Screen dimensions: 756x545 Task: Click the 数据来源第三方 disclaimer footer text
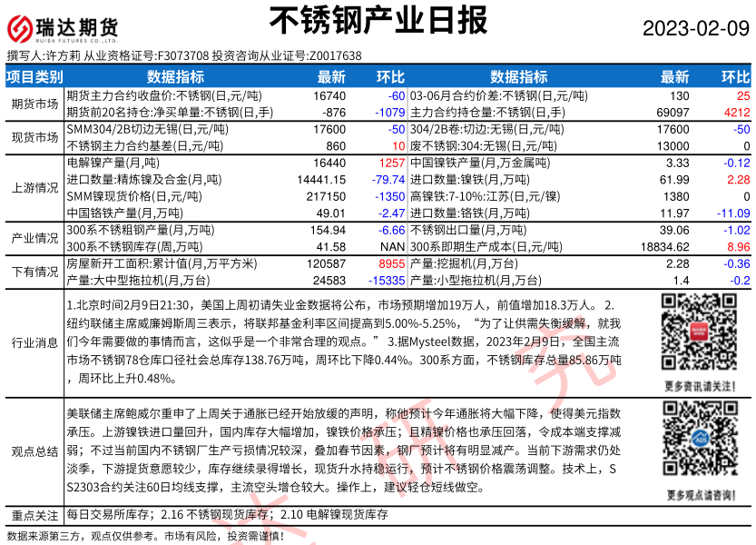click(145, 535)
